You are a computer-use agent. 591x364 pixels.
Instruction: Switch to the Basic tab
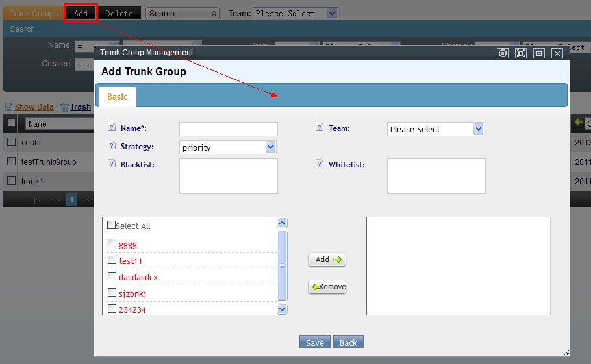117,97
